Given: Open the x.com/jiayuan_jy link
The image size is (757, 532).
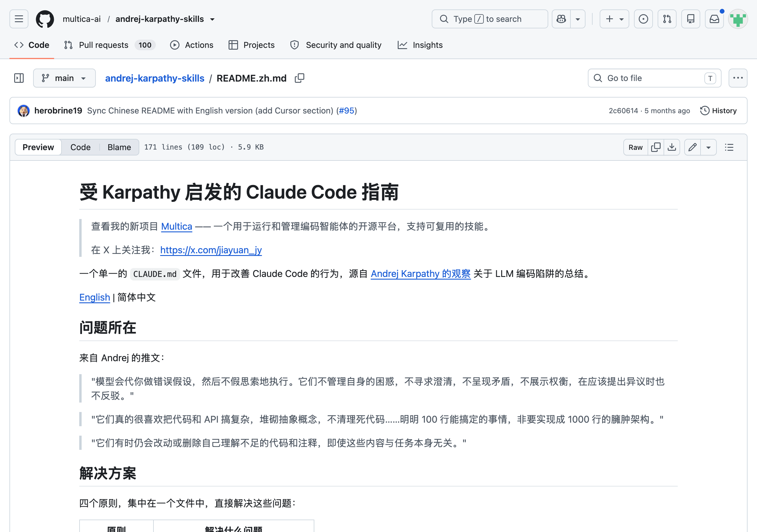Looking at the screenshot, I should [211, 250].
